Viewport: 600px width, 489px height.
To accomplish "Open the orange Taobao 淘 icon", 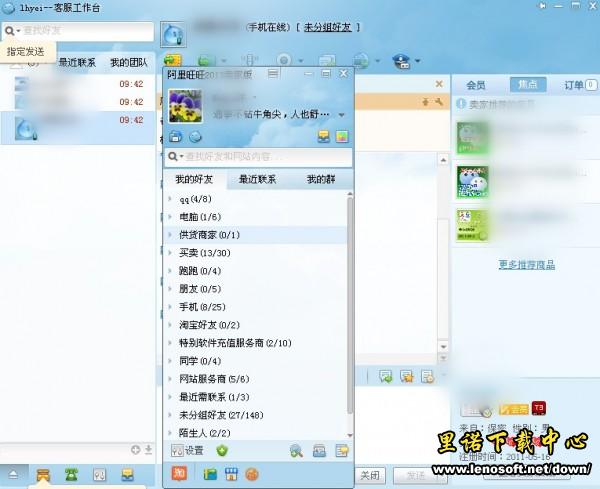I will [x=179, y=474].
